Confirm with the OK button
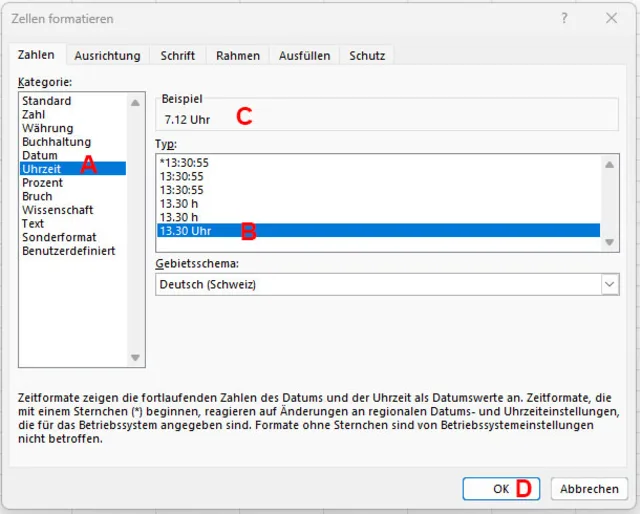640x514 pixels. click(501, 489)
